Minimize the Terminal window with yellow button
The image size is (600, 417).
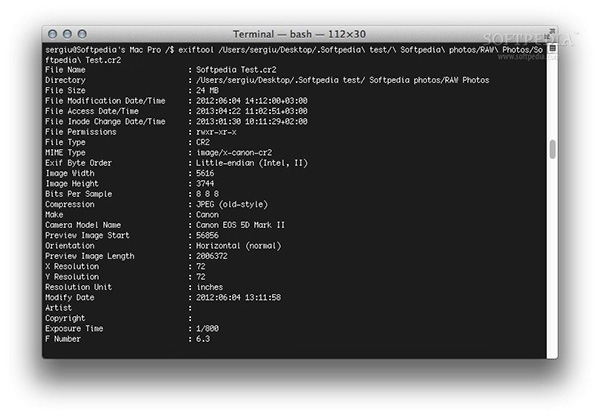click(67, 33)
